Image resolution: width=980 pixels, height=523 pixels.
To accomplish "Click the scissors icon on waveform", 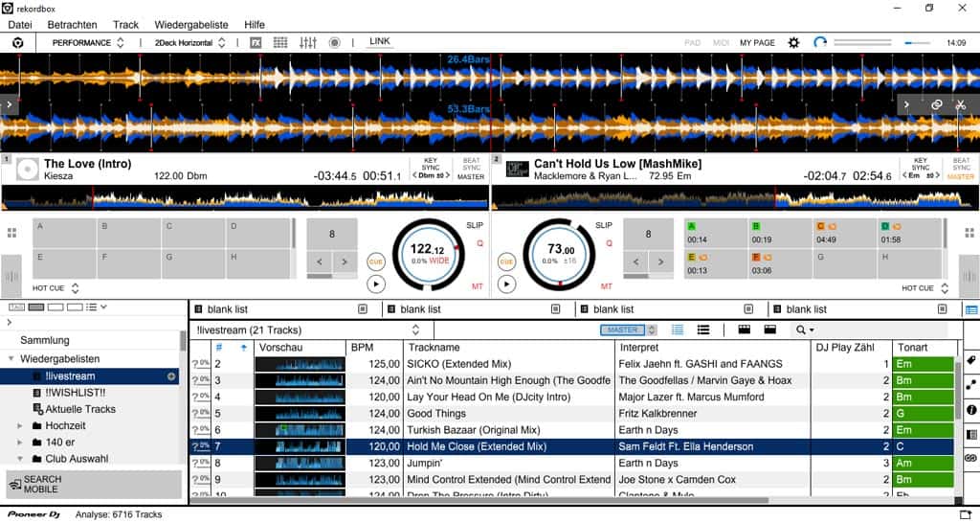I will [961, 104].
